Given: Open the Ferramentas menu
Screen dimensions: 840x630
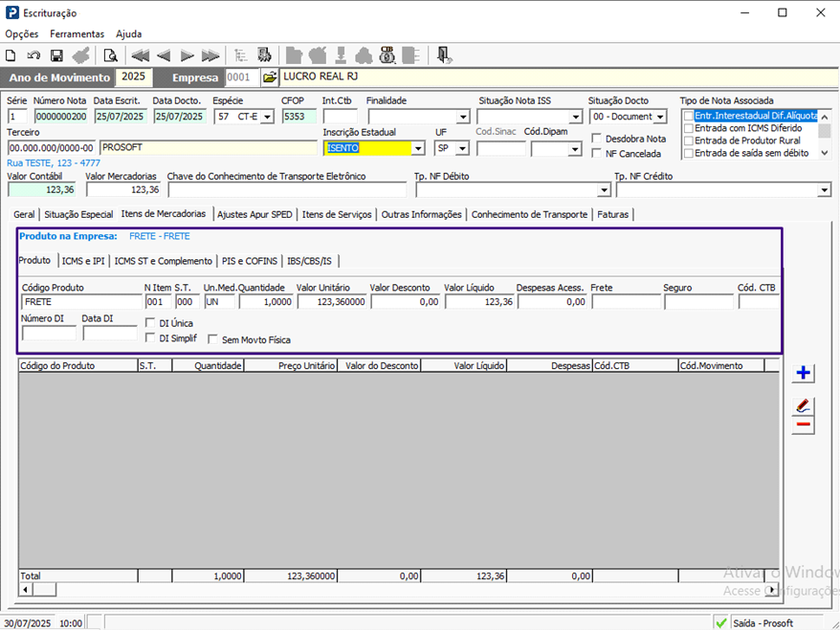Looking at the screenshot, I should [77, 33].
